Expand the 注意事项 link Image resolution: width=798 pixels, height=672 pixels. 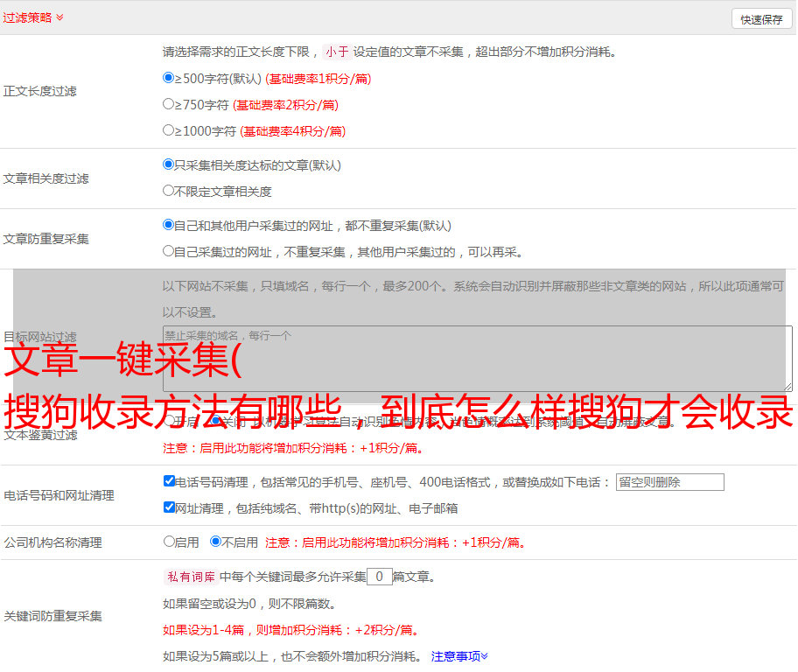(459, 656)
